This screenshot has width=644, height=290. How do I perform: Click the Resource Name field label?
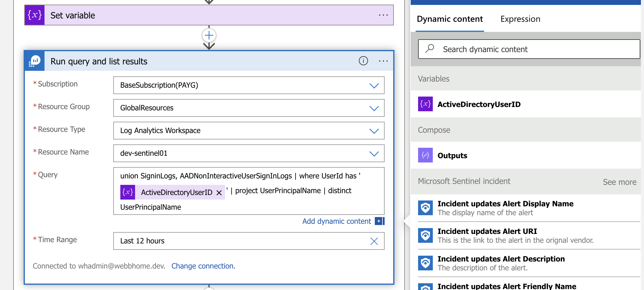pyautogui.click(x=63, y=152)
